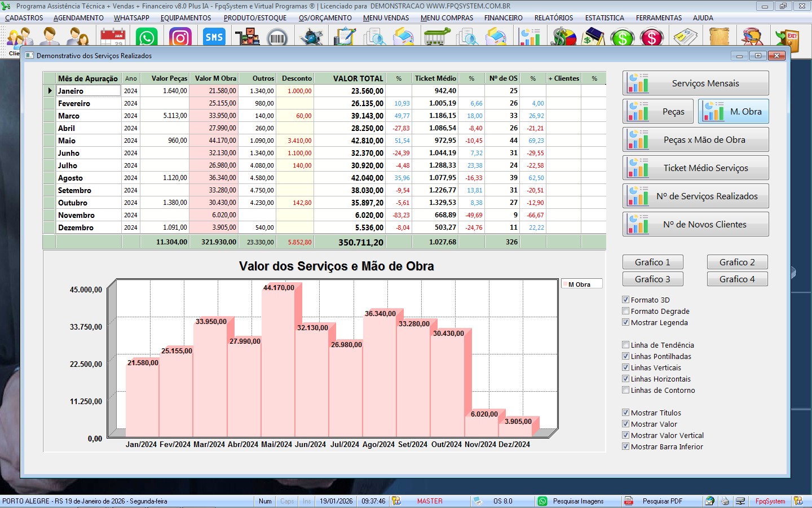Open the calendar agenda toolbar icon
The width and height of the screenshot is (812, 508).
point(113,38)
